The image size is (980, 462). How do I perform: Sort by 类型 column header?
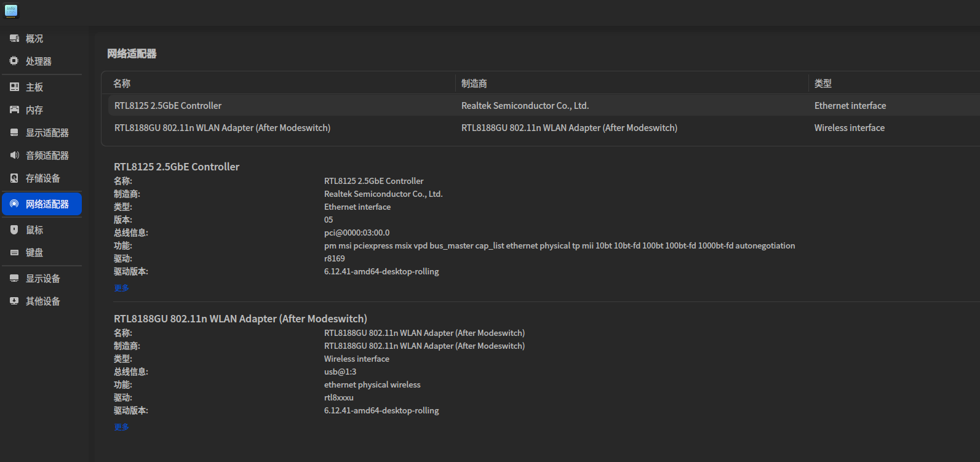(823, 83)
